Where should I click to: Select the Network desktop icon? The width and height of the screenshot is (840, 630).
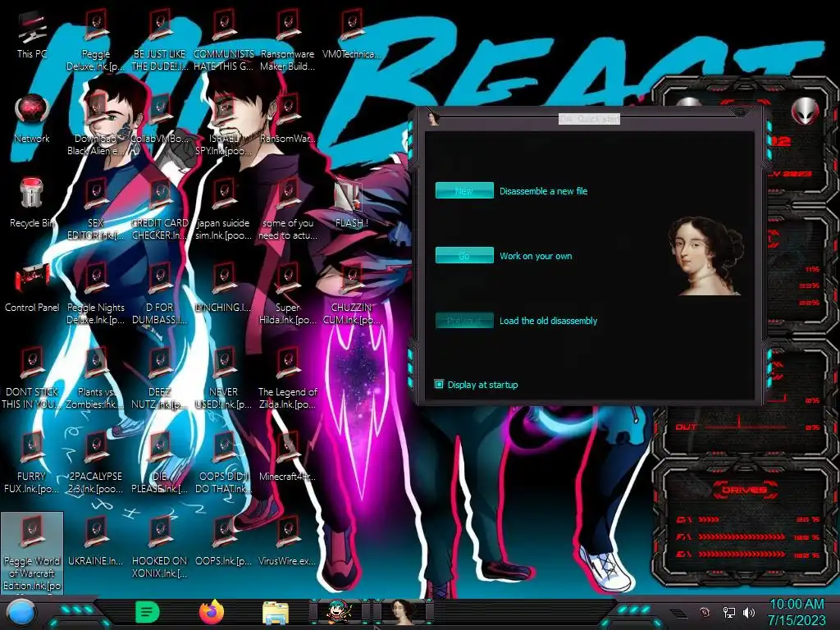coord(32,119)
